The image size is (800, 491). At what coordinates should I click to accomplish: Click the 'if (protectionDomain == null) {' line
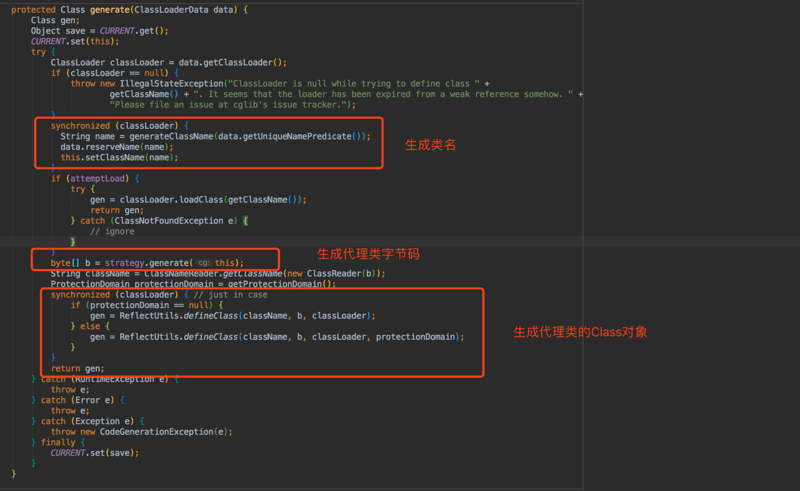[147, 305]
